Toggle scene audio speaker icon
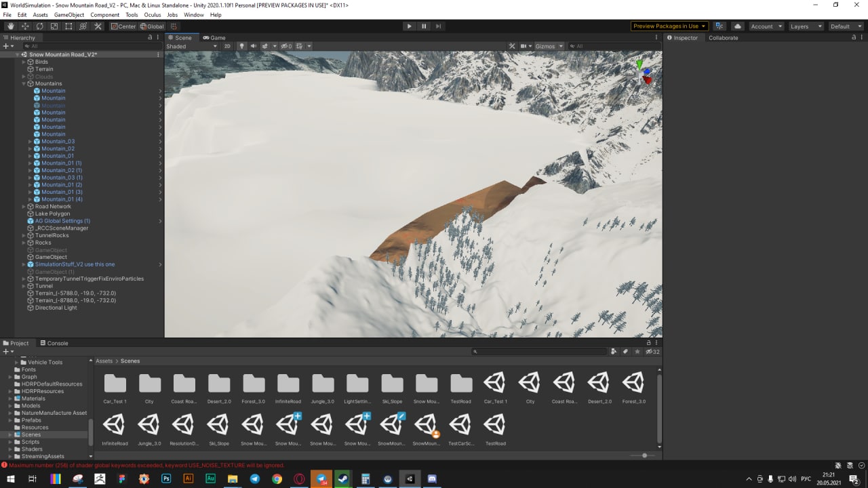Screen dimensions: 868x488 (x=253, y=46)
